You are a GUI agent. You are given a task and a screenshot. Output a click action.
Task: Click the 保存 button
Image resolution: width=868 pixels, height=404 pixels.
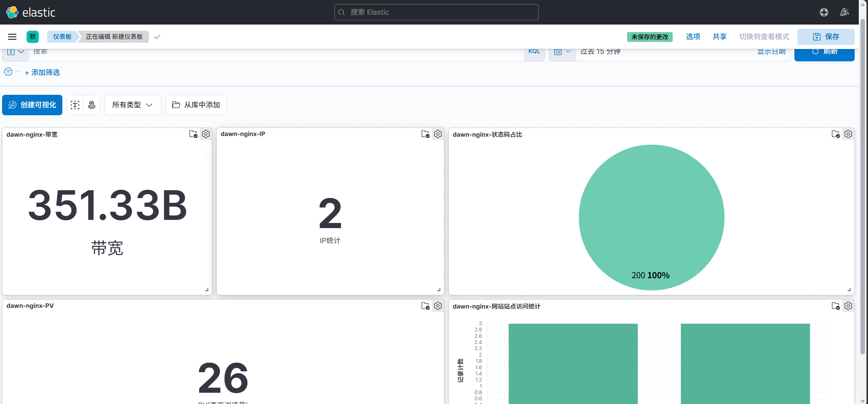point(826,37)
